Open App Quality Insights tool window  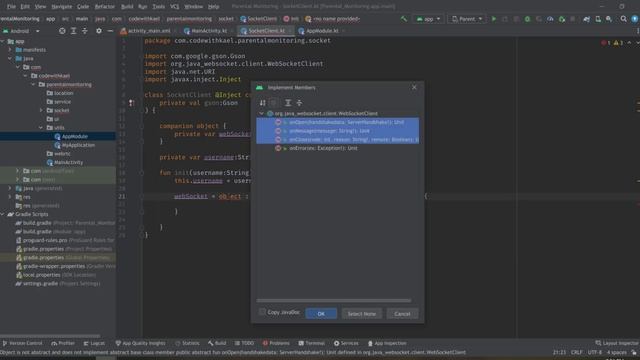[x=140, y=343]
